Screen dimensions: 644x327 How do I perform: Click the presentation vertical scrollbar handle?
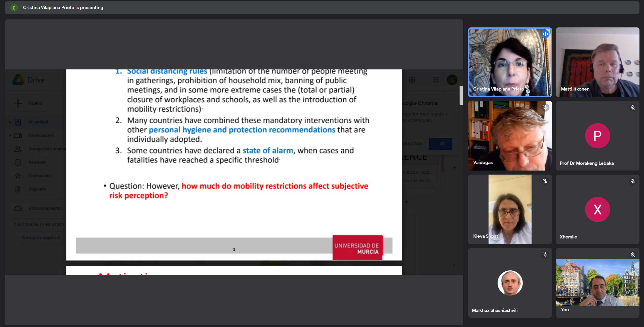click(x=461, y=95)
